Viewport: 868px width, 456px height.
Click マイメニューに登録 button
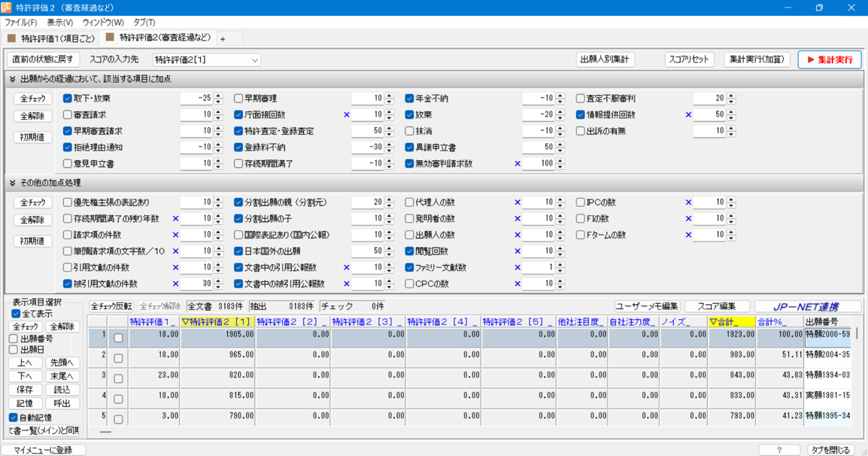[43, 450]
